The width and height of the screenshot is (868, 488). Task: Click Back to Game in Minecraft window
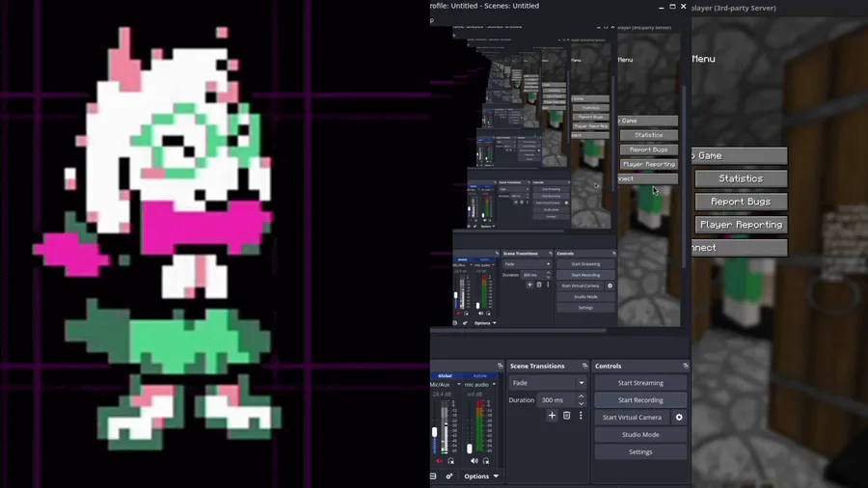click(x=740, y=155)
